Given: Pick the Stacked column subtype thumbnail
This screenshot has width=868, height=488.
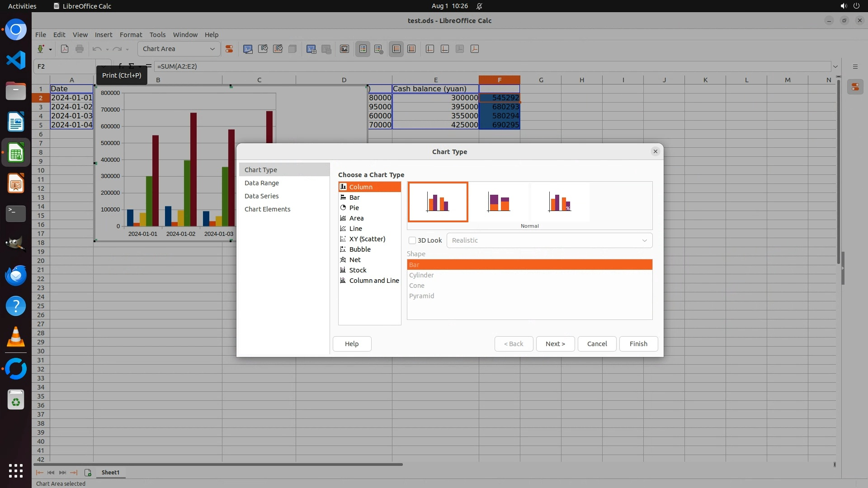Looking at the screenshot, I should click(499, 202).
